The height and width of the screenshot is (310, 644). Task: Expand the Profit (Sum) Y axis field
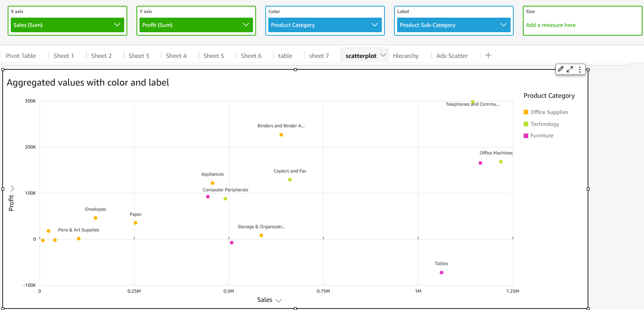pyautogui.click(x=246, y=25)
